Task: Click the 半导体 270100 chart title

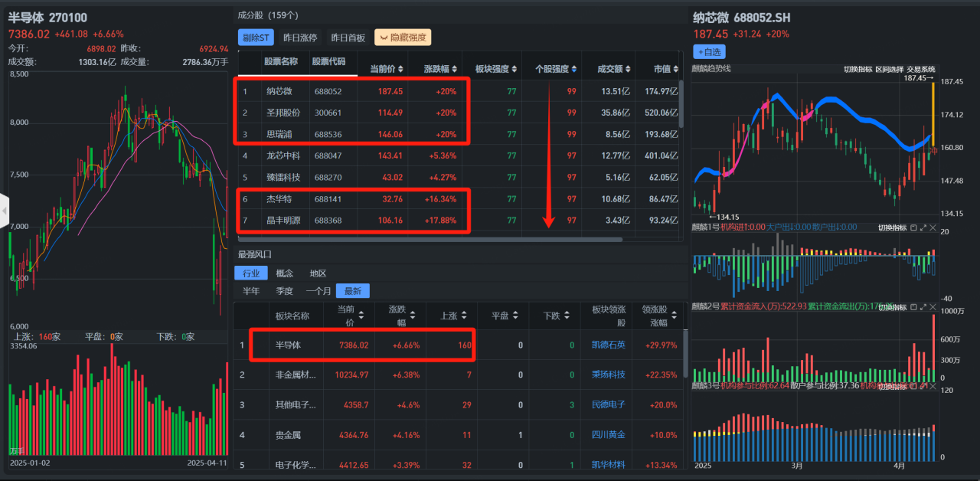Action: 47,17
